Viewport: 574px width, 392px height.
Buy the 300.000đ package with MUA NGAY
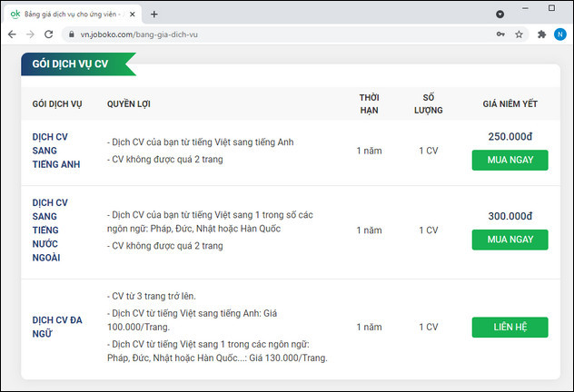[510, 240]
